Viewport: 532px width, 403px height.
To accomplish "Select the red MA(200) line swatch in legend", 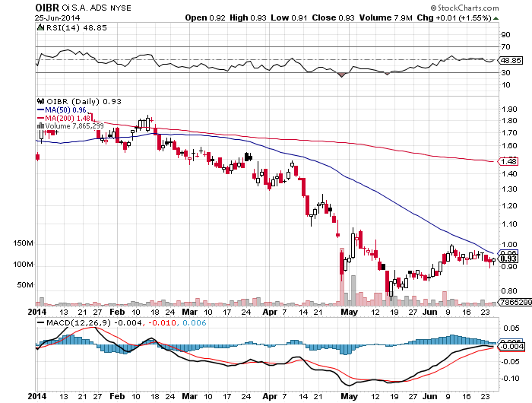I will 40,118.
